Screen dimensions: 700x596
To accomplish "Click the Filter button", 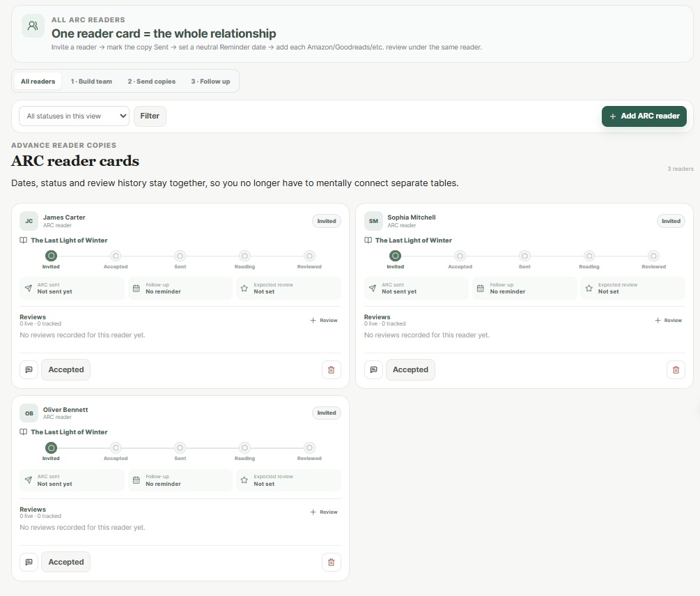I will [150, 116].
